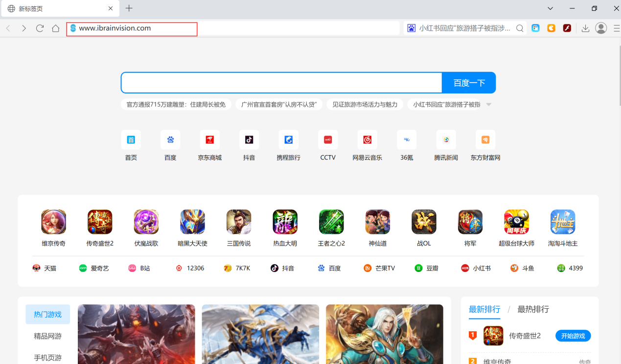The image size is (621, 364).
Task: Open 见证旅游市场活力与魅力 chip
Action: [365, 104]
